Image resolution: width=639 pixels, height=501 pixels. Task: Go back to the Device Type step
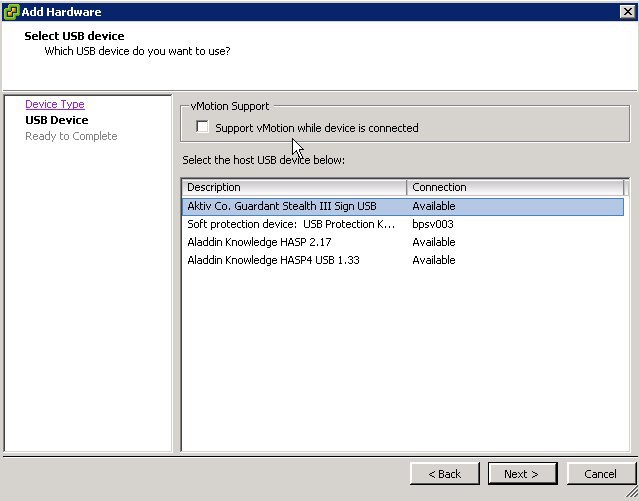click(x=55, y=104)
